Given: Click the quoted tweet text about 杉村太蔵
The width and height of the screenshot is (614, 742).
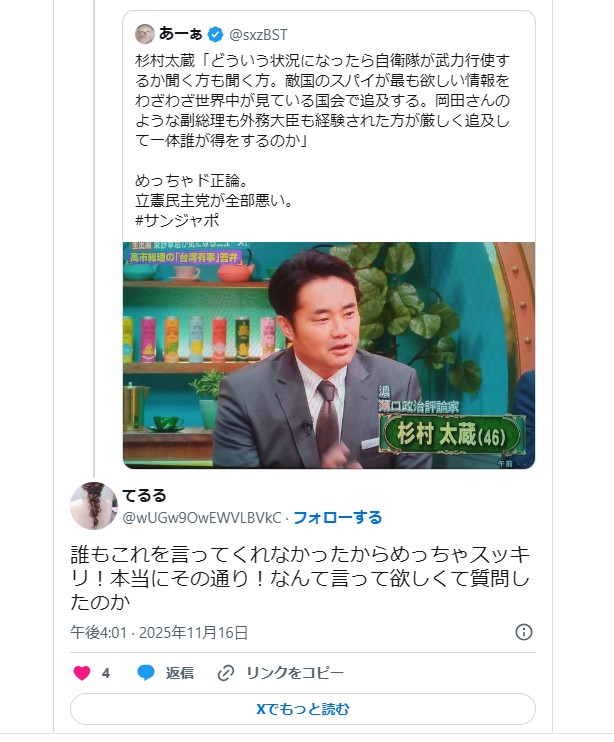Looking at the screenshot, I should pos(322,101).
